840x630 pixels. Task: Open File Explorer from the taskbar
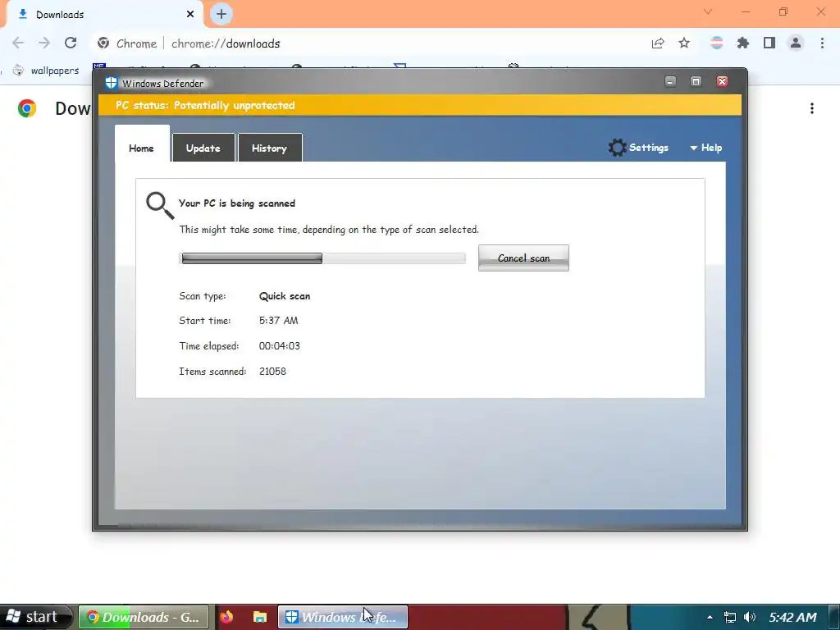[260, 617]
